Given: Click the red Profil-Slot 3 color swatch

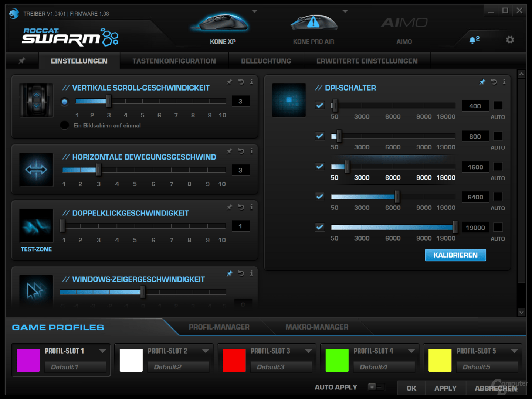Looking at the screenshot, I should pos(234,360).
